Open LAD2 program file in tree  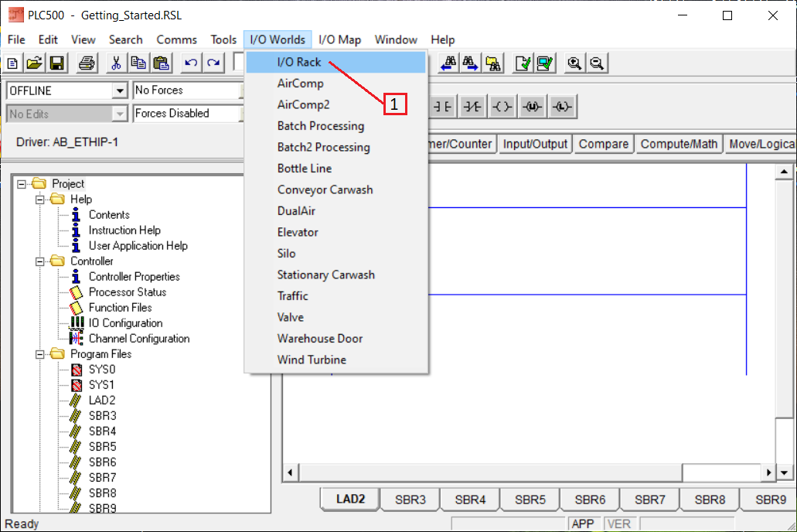(x=102, y=401)
